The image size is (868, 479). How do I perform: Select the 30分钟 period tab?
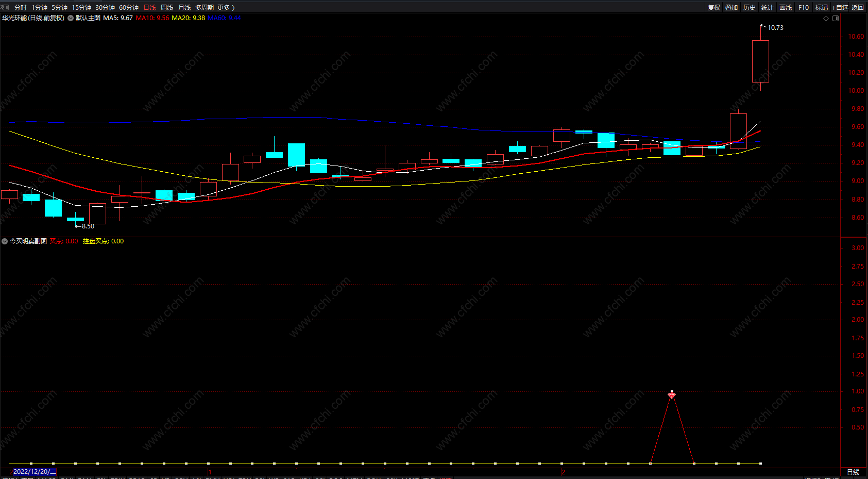105,8
